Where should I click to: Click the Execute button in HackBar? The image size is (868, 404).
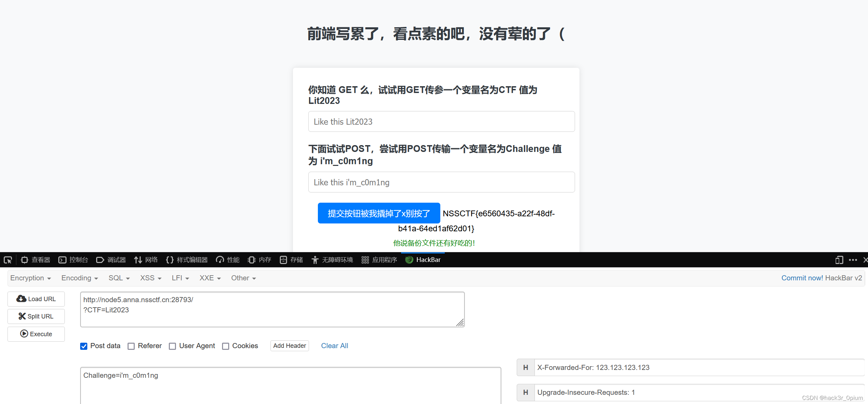coord(36,334)
